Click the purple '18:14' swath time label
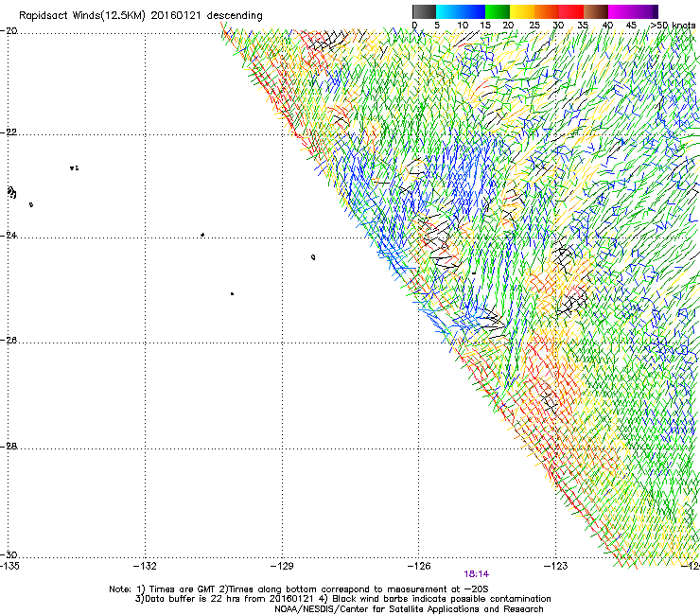 pos(477,574)
